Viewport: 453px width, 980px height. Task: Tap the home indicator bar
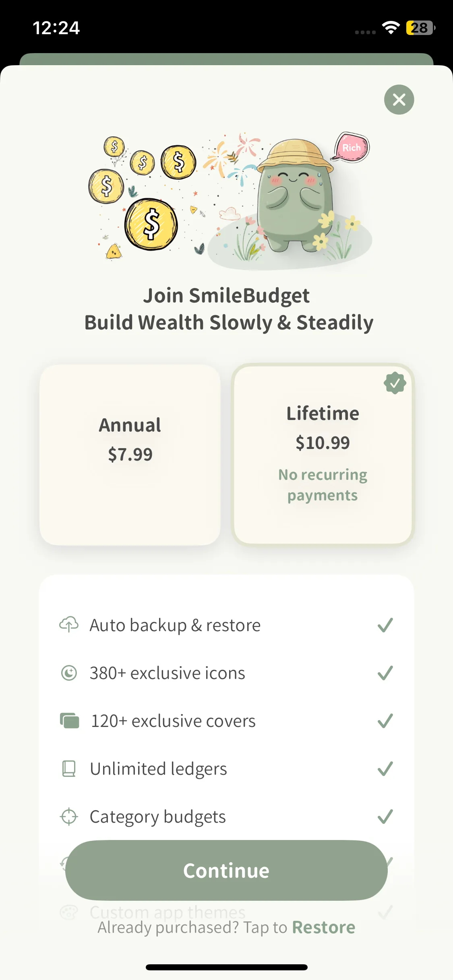226,967
